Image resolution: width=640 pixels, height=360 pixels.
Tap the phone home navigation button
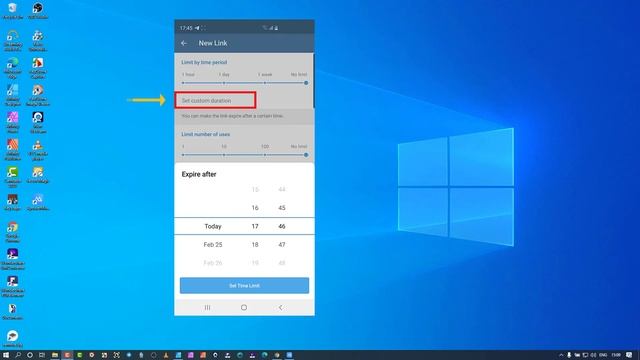(x=244, y=307)
